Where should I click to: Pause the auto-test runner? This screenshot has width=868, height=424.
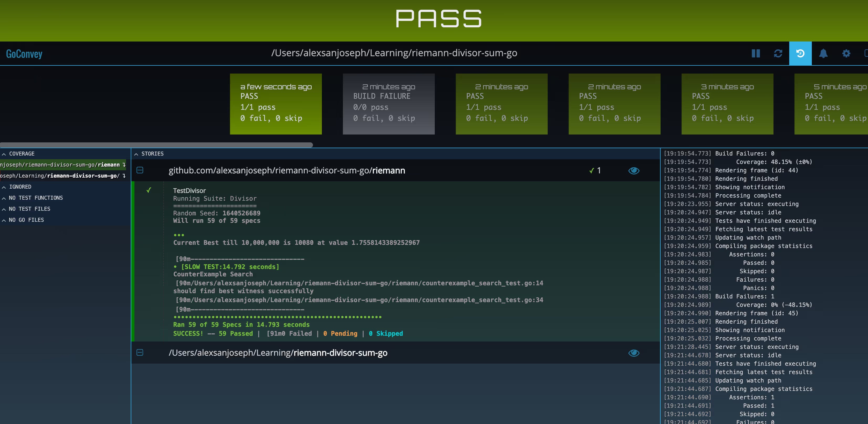[755, 54]
